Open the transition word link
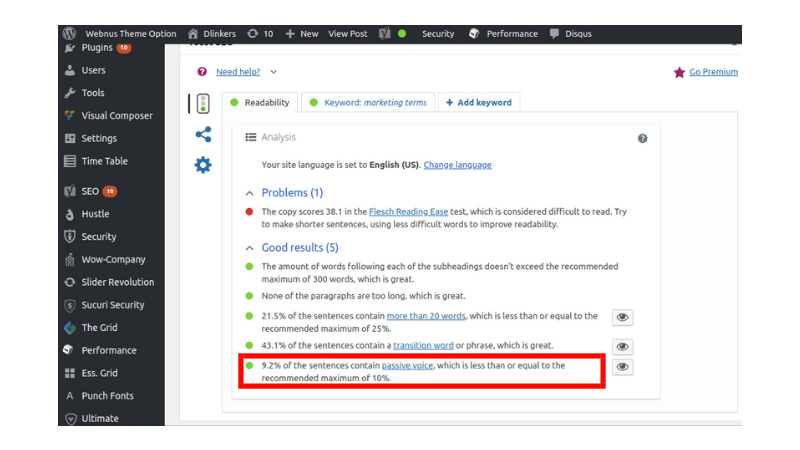 tap(423, 345)
